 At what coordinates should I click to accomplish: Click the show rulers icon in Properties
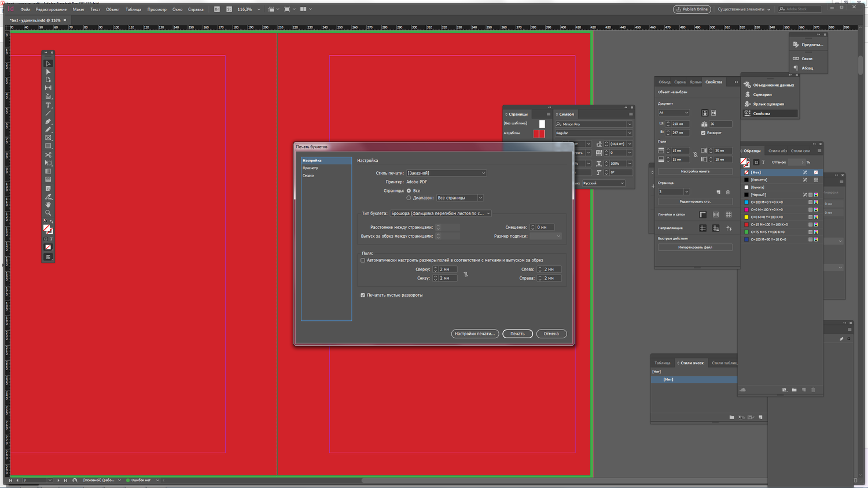click(x=703, y=215)
